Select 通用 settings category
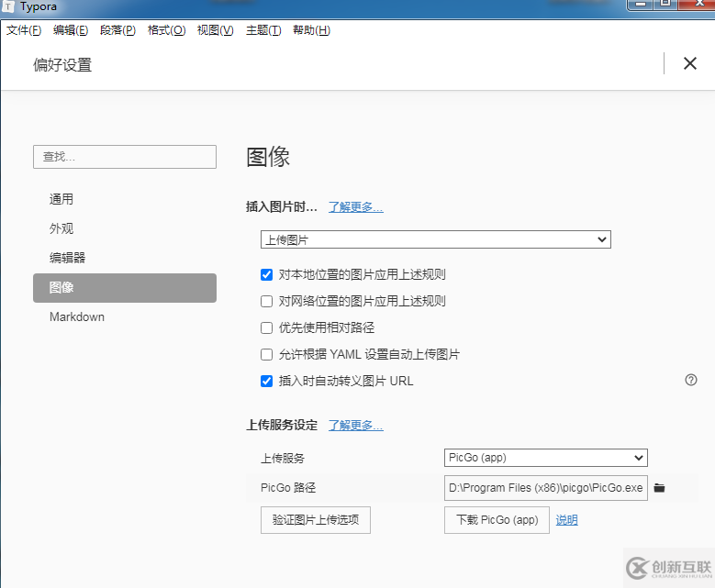 tap(125, 199)
